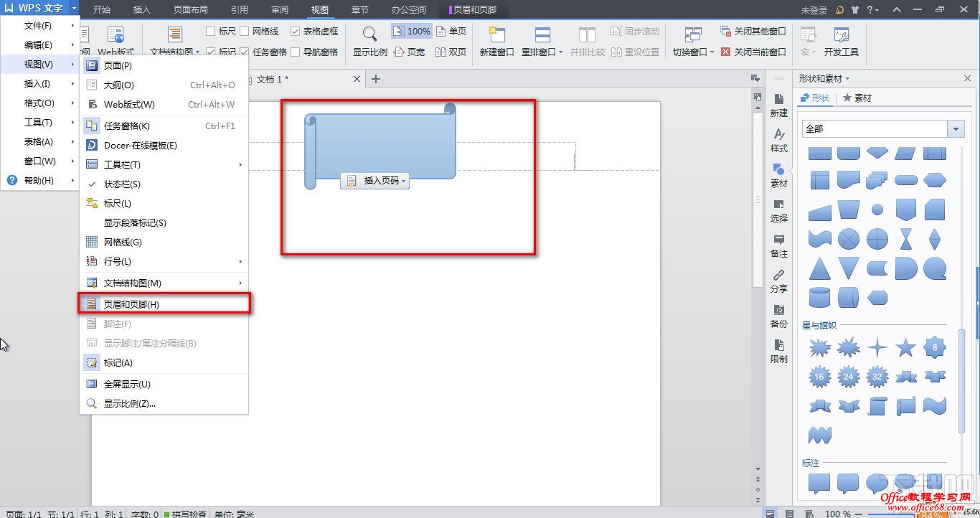Open the 新建 sidebar panel
This screenshot has width=980, height=518.
coord(779,105)
